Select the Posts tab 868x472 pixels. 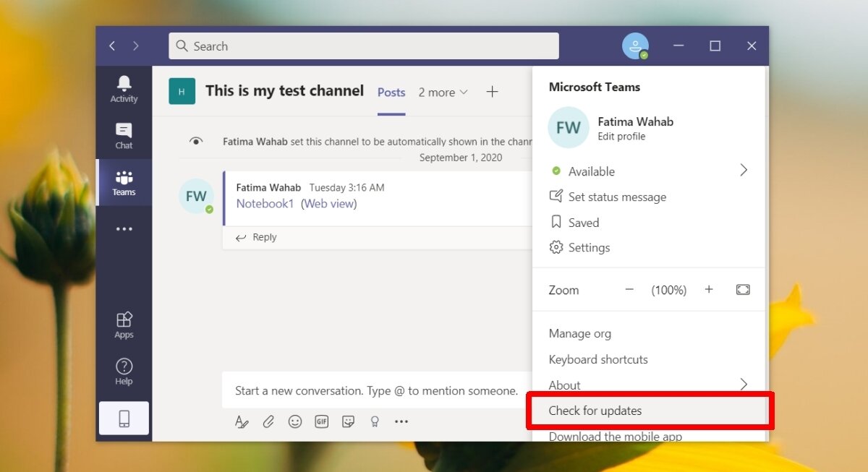[391, 93]
